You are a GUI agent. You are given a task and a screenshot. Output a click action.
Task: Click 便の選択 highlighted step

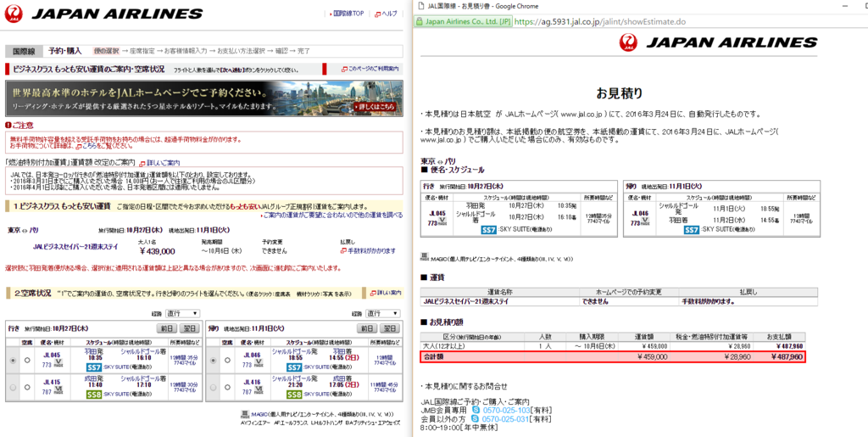[x=106, y=51]
